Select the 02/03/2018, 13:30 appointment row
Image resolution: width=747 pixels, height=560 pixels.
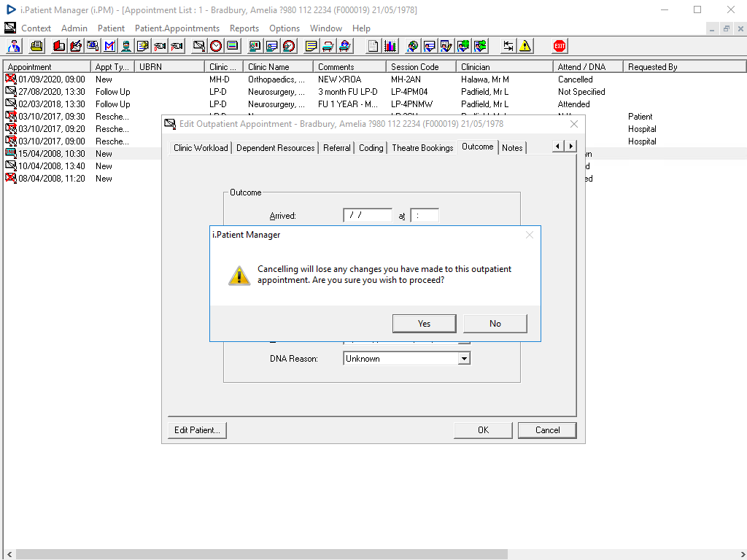pyautogui.click(x=375, y=104)
